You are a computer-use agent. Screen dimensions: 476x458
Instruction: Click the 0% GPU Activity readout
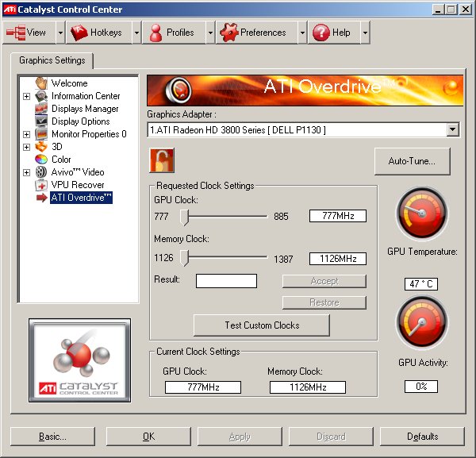[421, 387]
